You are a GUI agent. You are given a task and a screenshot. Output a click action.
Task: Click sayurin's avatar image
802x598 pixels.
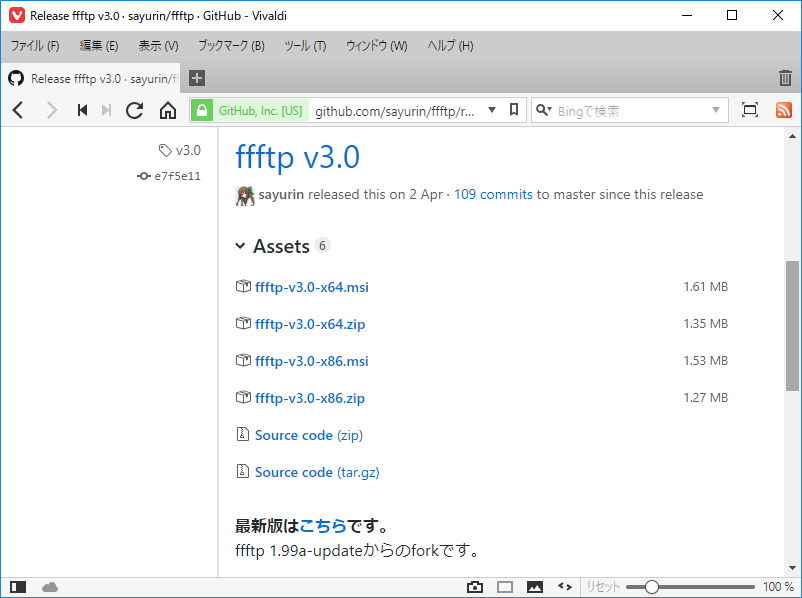(x=245, y=195)
